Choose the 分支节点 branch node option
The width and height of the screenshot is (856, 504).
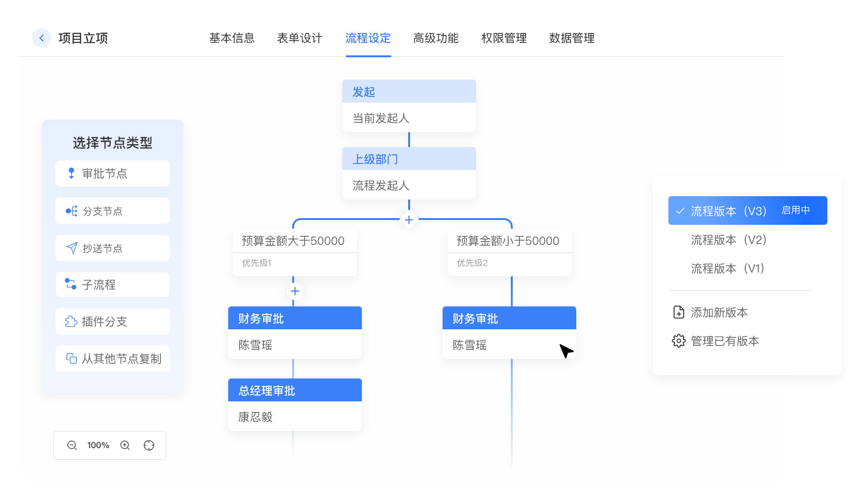112,211
